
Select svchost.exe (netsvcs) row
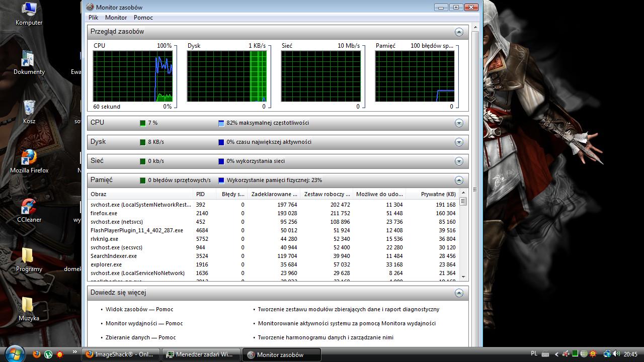pos(273,222)
